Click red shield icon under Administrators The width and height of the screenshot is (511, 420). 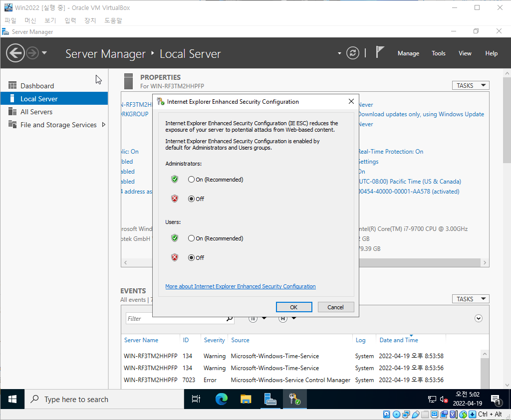175,199
